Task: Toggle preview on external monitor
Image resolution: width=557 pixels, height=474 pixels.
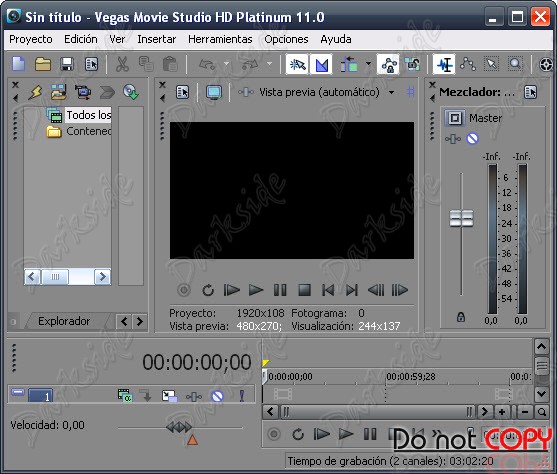Action: [214, 92]
